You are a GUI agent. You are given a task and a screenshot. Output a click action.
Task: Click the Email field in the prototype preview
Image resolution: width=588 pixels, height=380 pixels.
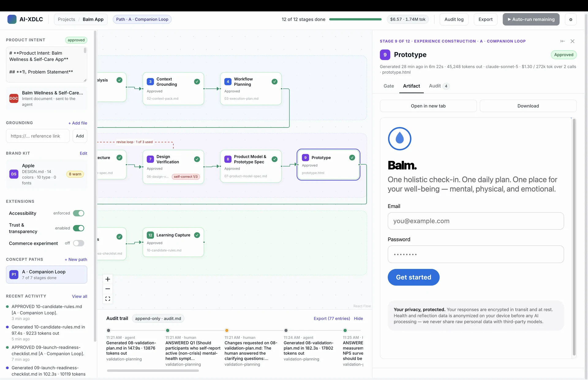click(x=476, y=221)
